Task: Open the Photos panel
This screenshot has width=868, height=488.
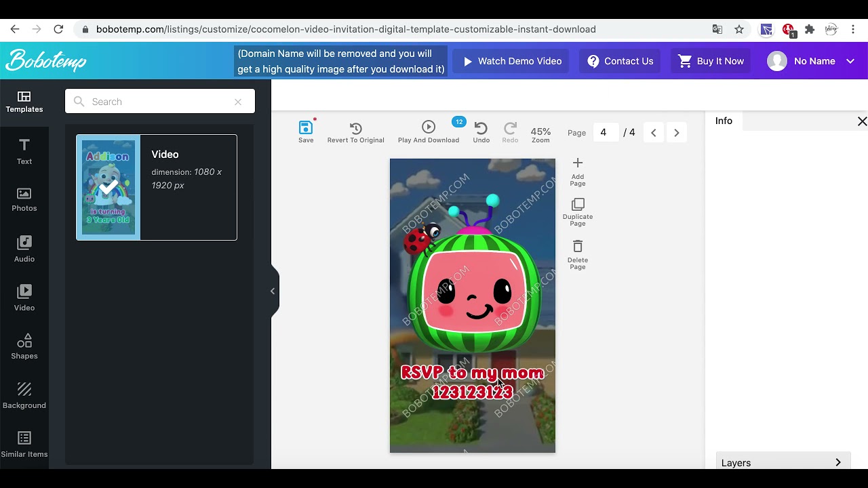Action: point(24,200)
